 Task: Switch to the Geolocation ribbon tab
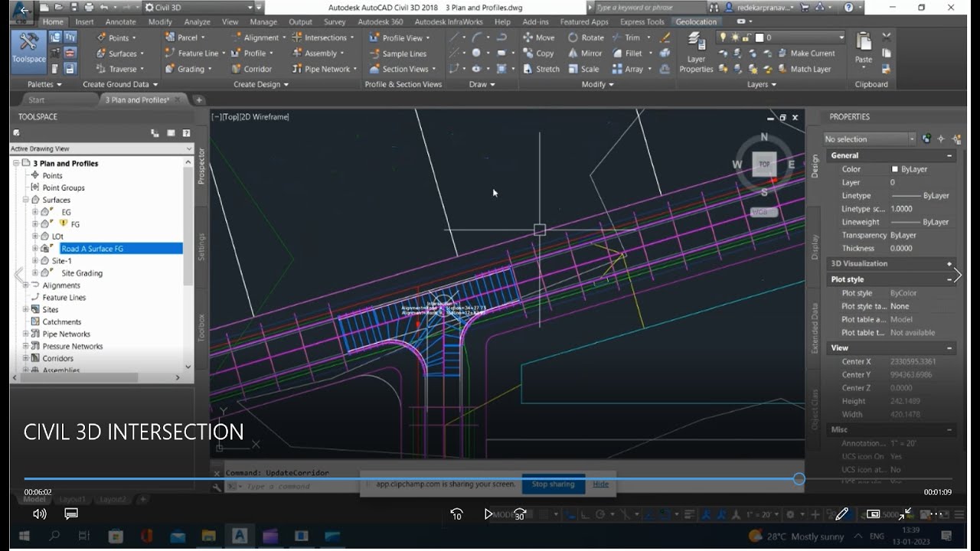pos(696,22)
